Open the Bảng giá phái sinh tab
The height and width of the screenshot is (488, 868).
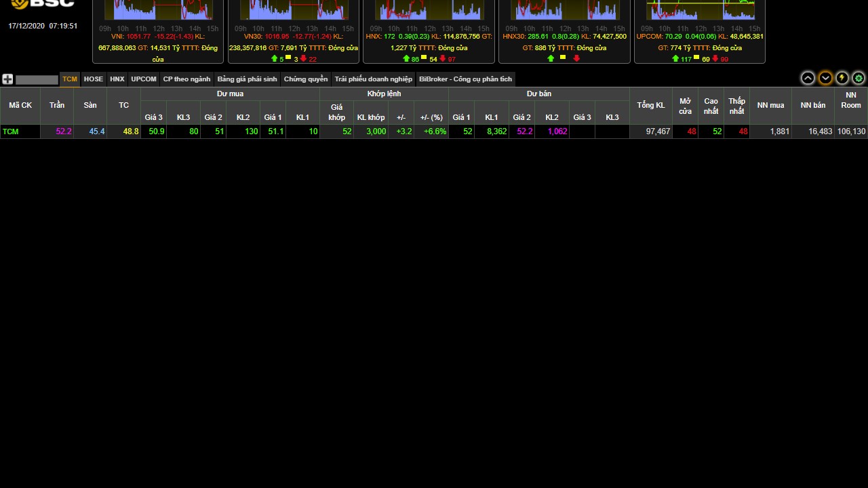pos(247,79)
